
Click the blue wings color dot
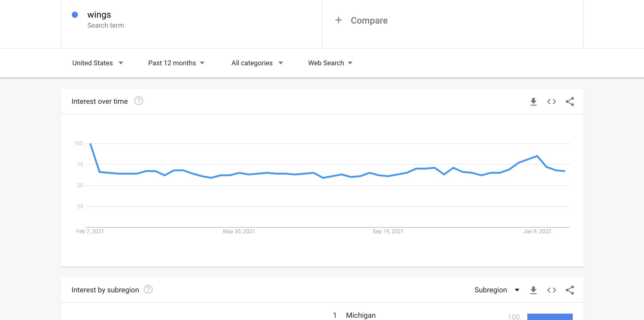coord(75,15)
